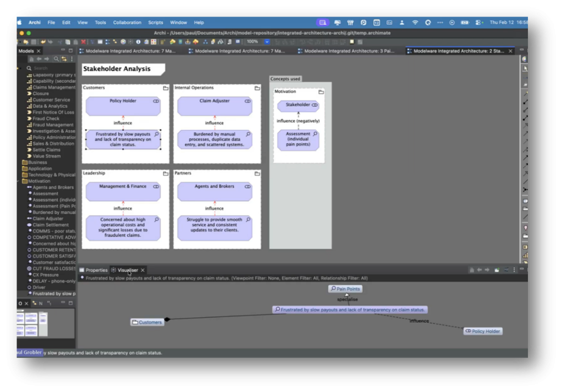This screenshot has width=562, height=392.
Task: Open the Visualiser three-dot view menu
Action: point(514,270)
